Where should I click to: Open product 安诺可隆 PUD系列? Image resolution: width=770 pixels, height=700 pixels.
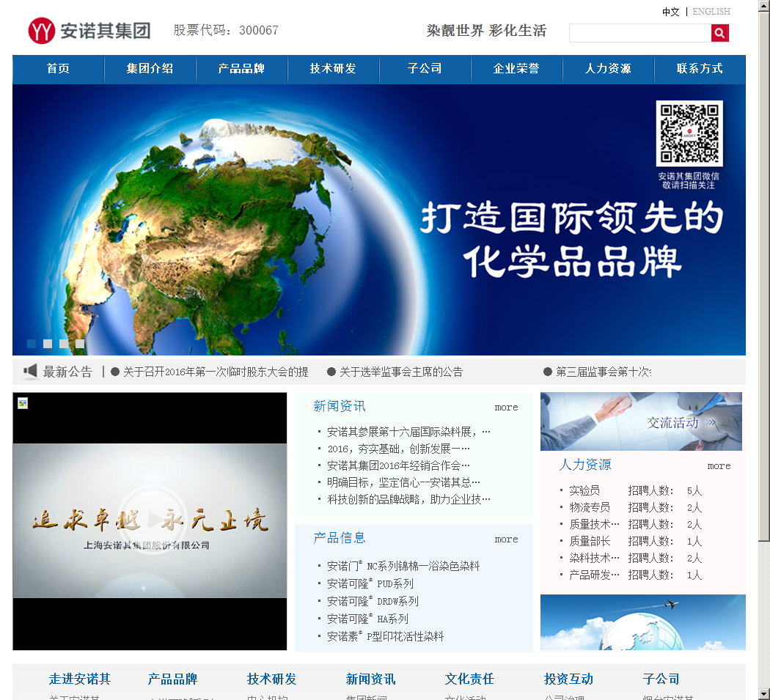click(370, 583)
